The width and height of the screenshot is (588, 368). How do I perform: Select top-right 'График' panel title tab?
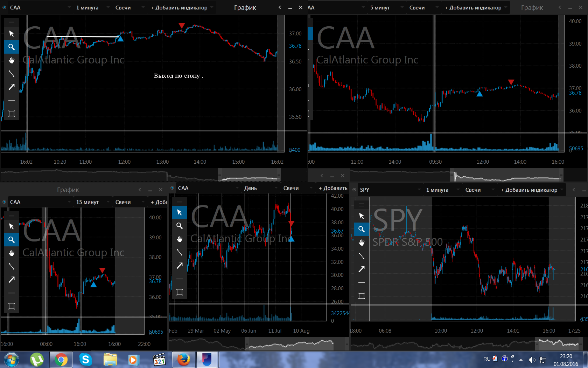click(532, 7)
